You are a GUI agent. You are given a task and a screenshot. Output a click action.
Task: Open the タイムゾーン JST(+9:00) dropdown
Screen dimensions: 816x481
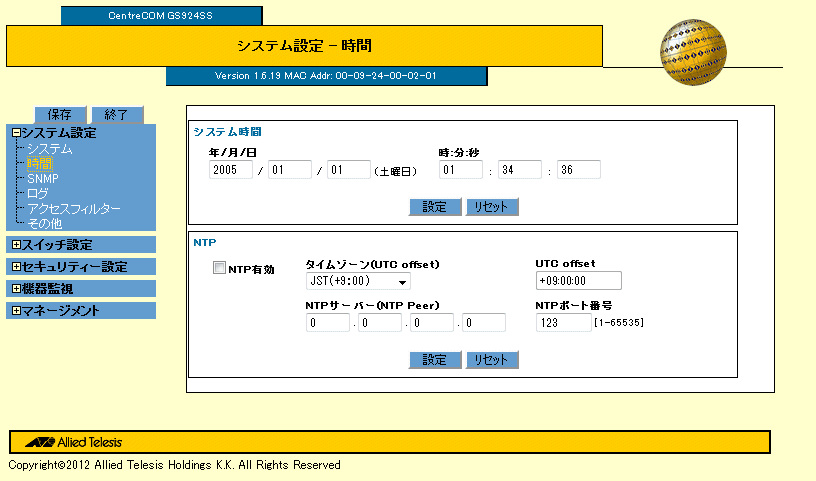point(357,281)
